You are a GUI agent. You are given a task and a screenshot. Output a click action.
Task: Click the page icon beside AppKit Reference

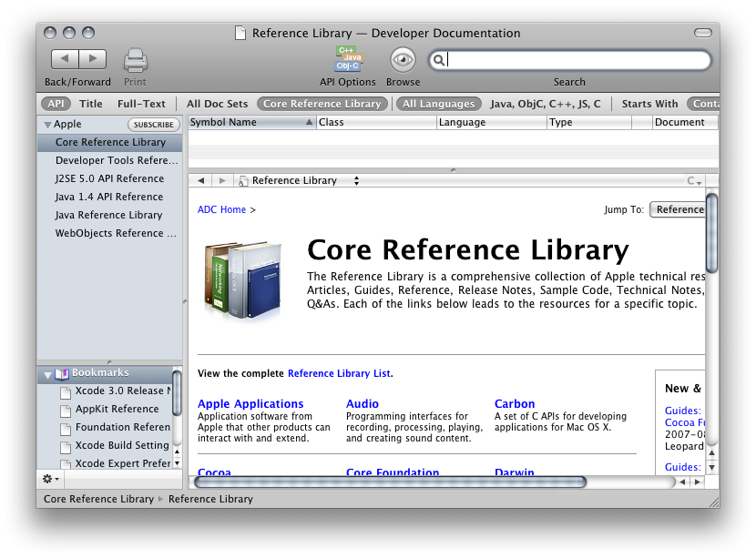pos(65,411)
